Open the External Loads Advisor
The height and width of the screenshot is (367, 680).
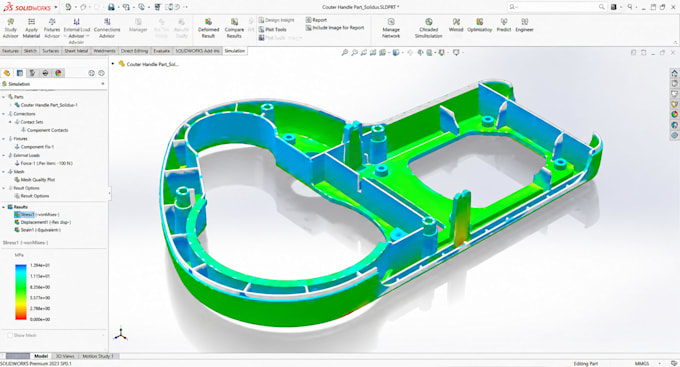76,30
